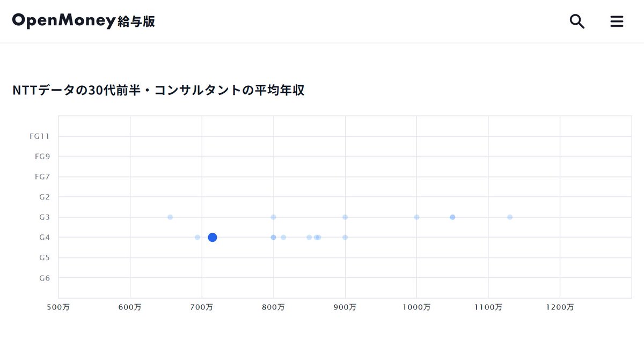Click the FG7 axis label
Screen dimensions: 644x362
(x=42, y=176)
